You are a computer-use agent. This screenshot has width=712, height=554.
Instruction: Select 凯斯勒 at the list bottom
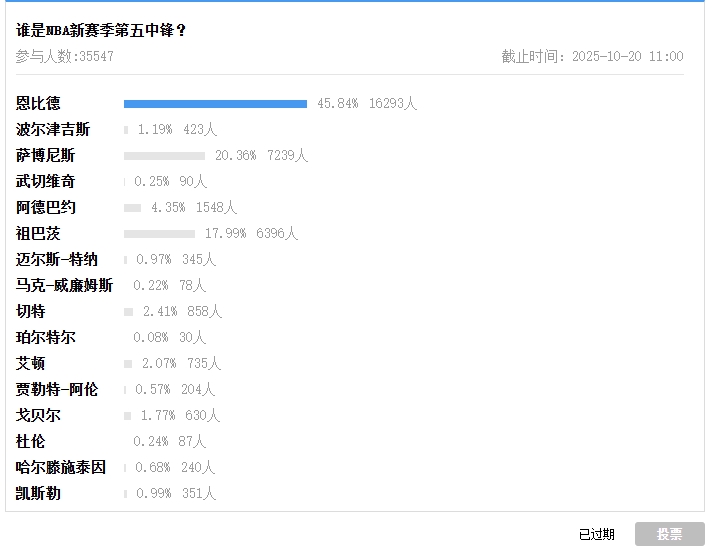(x=38, y=493)
